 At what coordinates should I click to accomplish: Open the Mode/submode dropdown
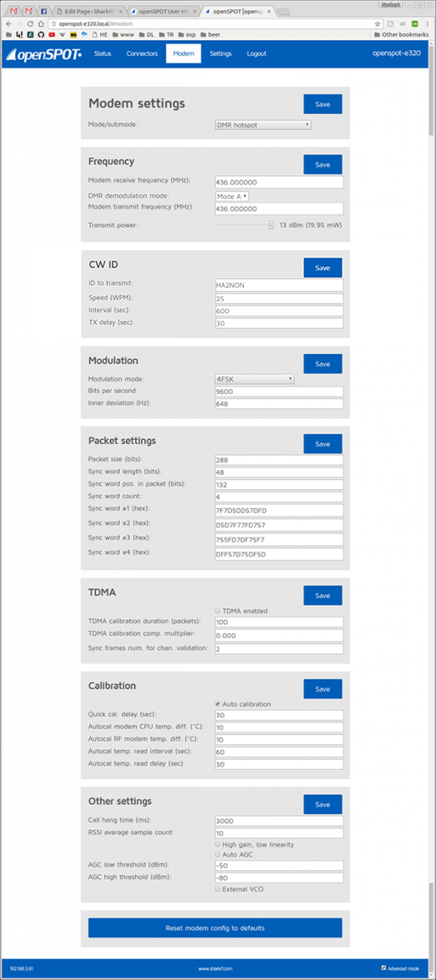263,124
